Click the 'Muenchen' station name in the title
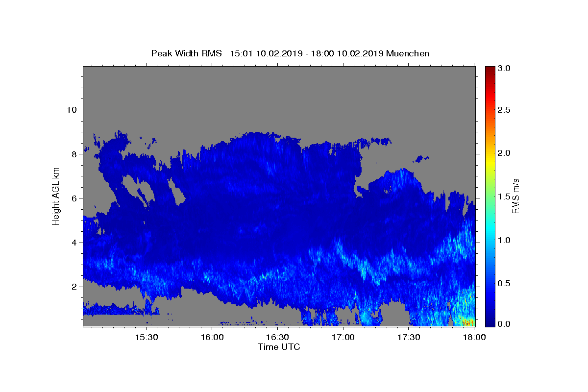Image resolution: width=588 pixels, height=392 pixels. click(408, 53)
